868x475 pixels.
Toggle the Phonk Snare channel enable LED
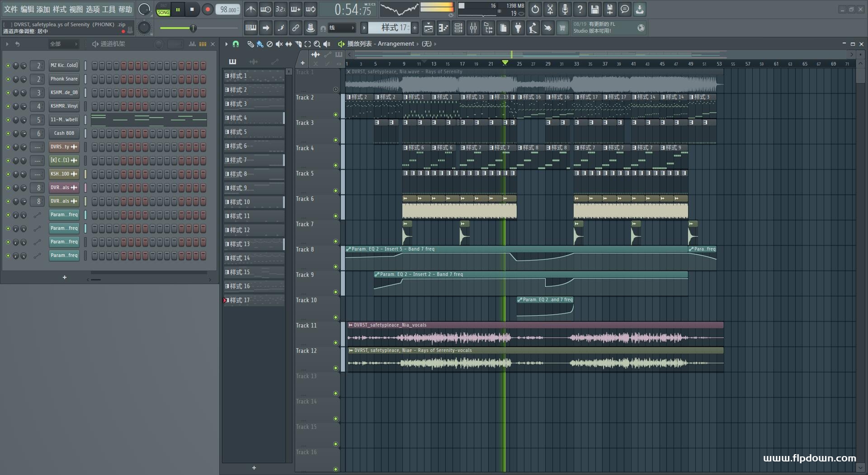(8, 79)
